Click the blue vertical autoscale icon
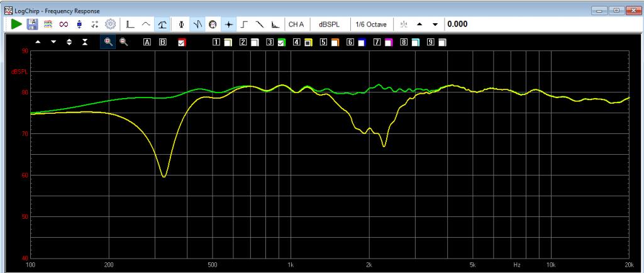The image size is (644, 273). tap(79, 25)
